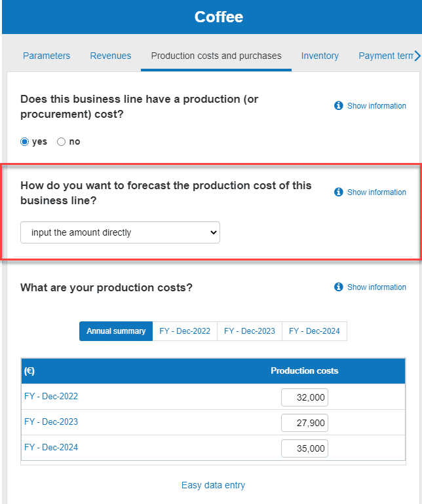This screenshot has height=504, width=422.
Task: Click the 35,000 production cost field
Action: (305, 448)
